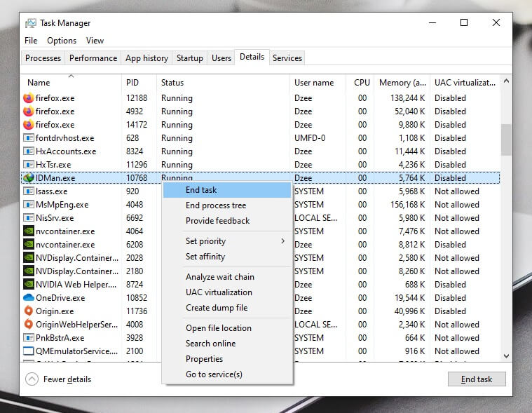The image size is (532, 413).
Task: Click the firefox.exe icon for PID 14172
Action: tap(29, 125)
